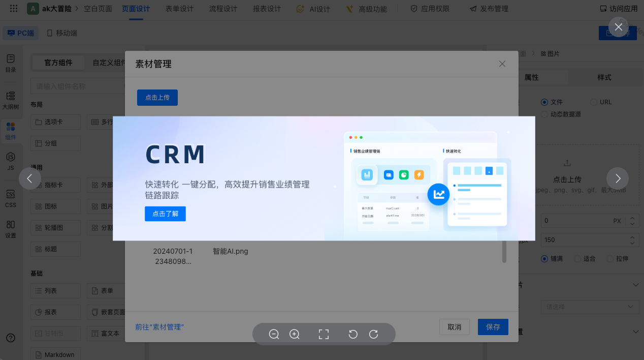Rotate image clockwise in preview toolbar
Viewport: 644px width, 360px height.
373,334
